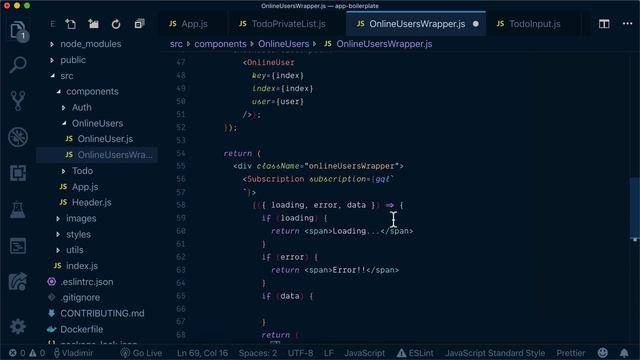Create a new folder in Explorer
640x360 pixels.
click(x=93, y=24)
